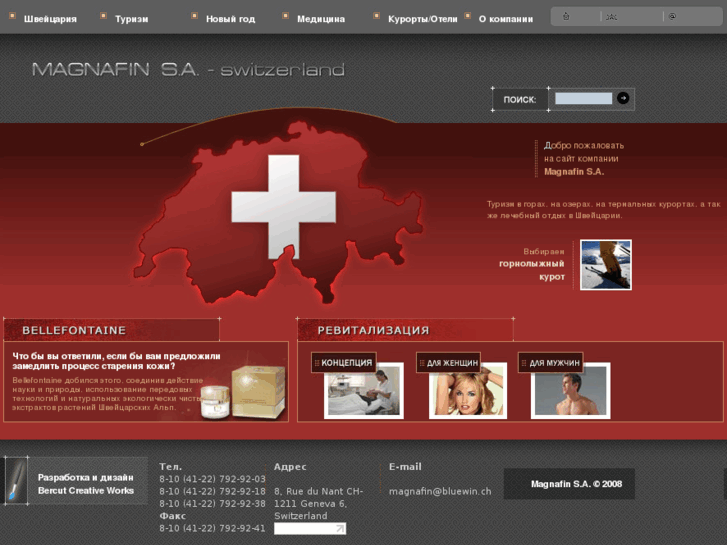Image resolution: width=727 pixels, height=545 pixels.
Task: Click the magnafin@bluewin.ch email link
Action: (x=440, y=491)
